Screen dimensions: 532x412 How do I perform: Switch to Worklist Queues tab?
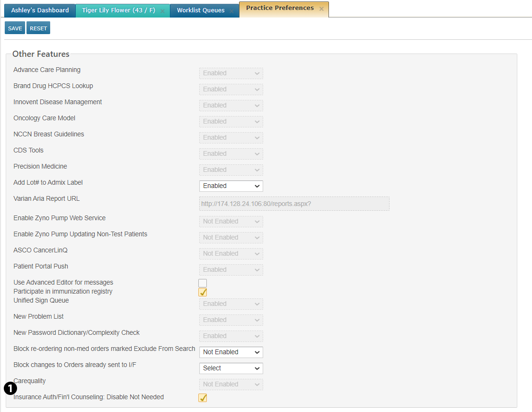pyautogui.click(x=201, y=10)
